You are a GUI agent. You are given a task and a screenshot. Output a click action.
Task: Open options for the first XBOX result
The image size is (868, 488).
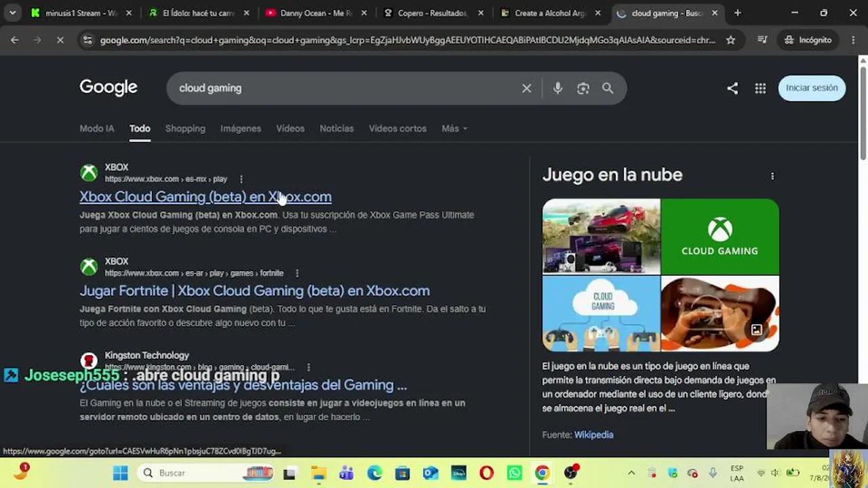[241, 179]
